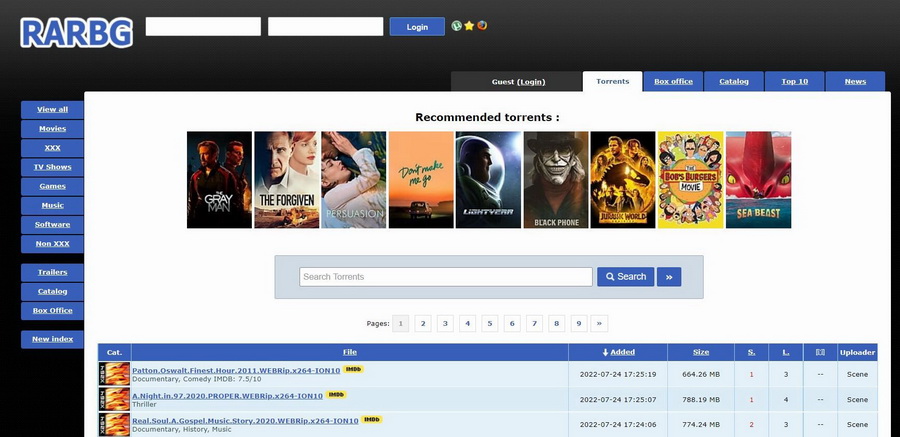The image size is (900, 437).
Task: Click IMDb badge beside Real.Soul.A.Gospel.Music.Story
Action: (x=372, y=420)
